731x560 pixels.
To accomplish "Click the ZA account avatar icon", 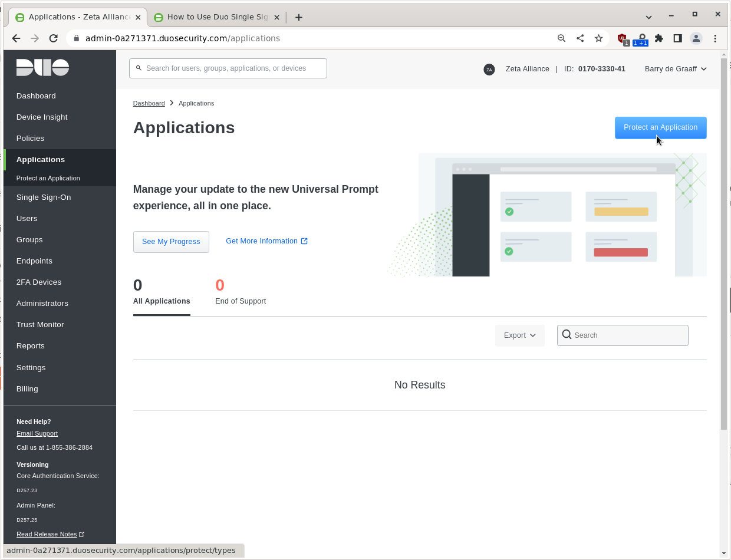I will coord(489,70).
